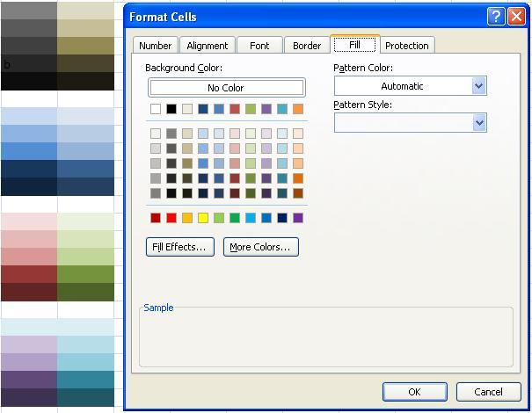This screenshot has height=413, width=532.
Task: Expand the Pattern Color dropdown
Action: [479, 86]
